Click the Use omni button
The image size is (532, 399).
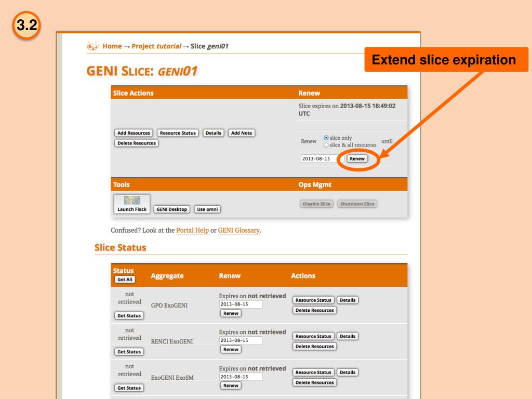pos(207,209)
